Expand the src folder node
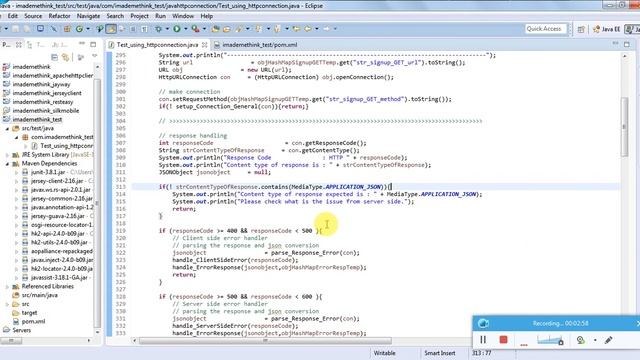 coord(7,304)
